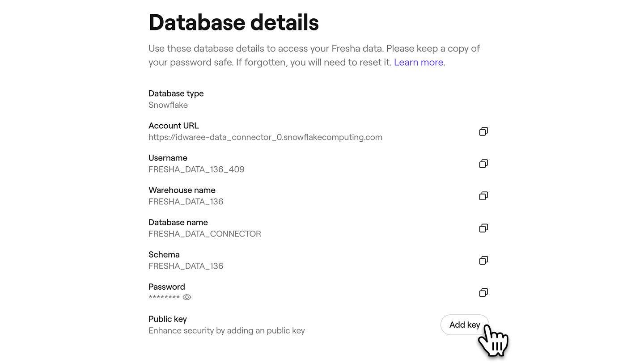Click the Snowflake database type value
644x363 pixels.
(x=168, y=105)
